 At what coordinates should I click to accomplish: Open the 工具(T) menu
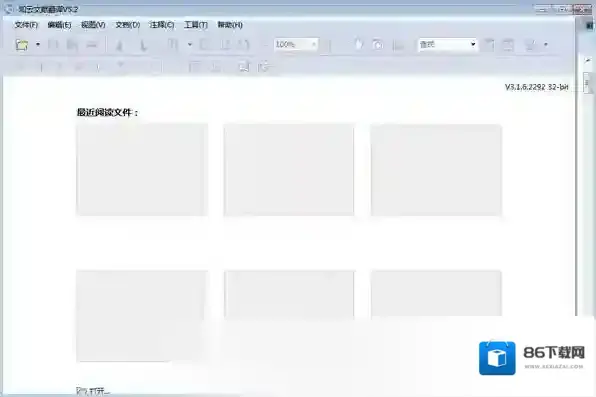tap(196, 25)
